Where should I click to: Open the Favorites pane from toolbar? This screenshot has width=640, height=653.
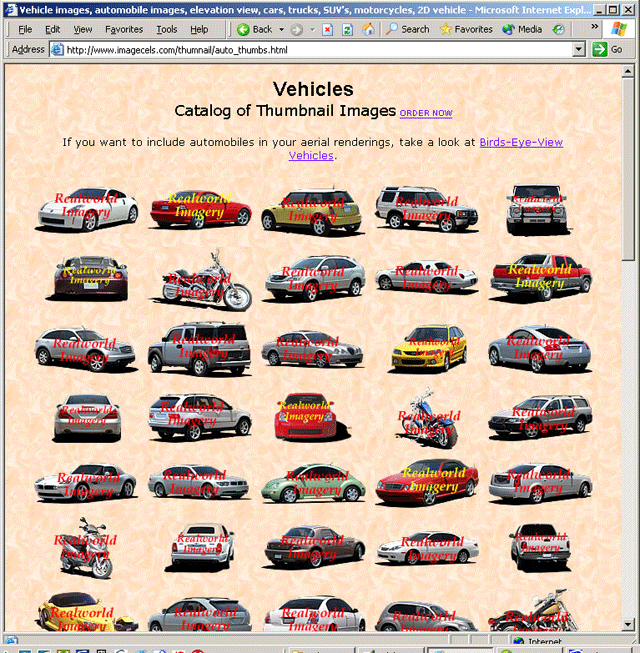tap(466, 30)
